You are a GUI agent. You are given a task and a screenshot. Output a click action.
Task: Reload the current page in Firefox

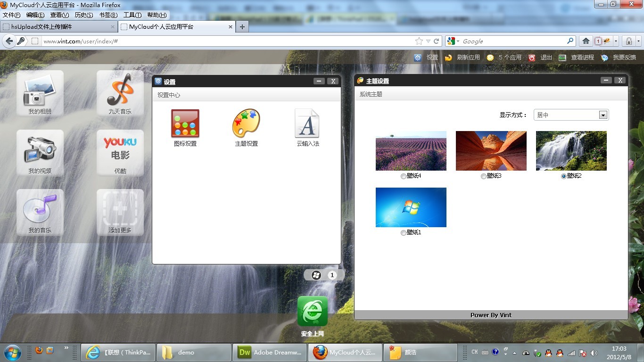(x=437, y=41)
